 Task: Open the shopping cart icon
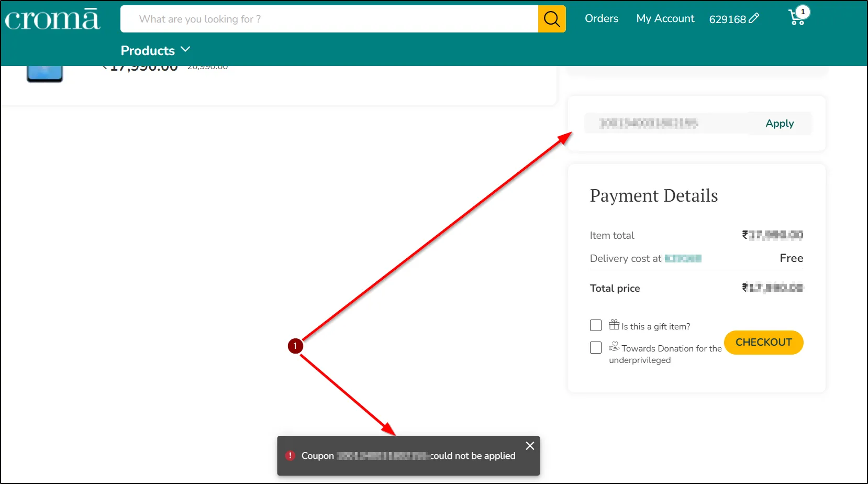click(796, 18)
